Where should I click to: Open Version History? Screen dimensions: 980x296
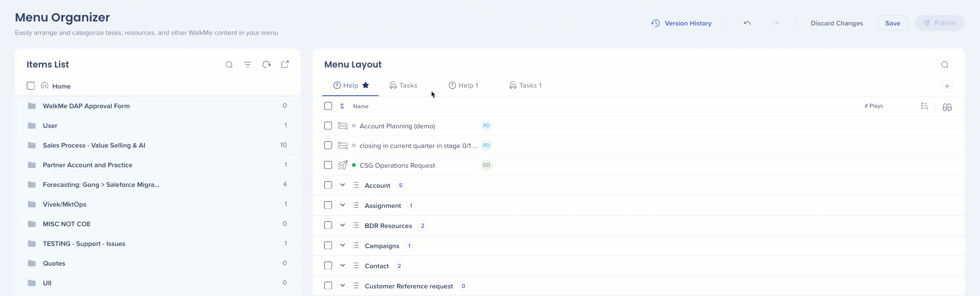(x=681, y=23)
